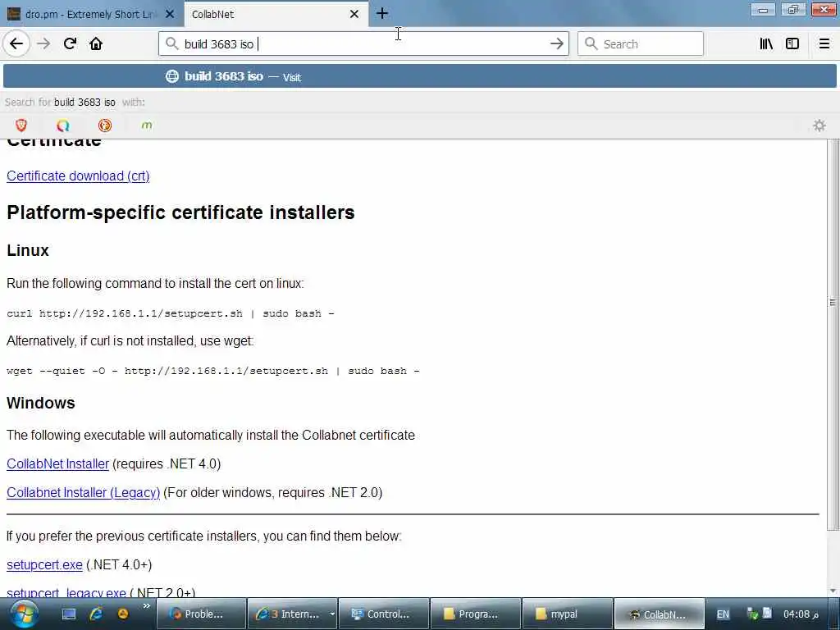The image size is (840, 630).
Task: Focus the Search box in toolbar
Action: tap(640, 43)
